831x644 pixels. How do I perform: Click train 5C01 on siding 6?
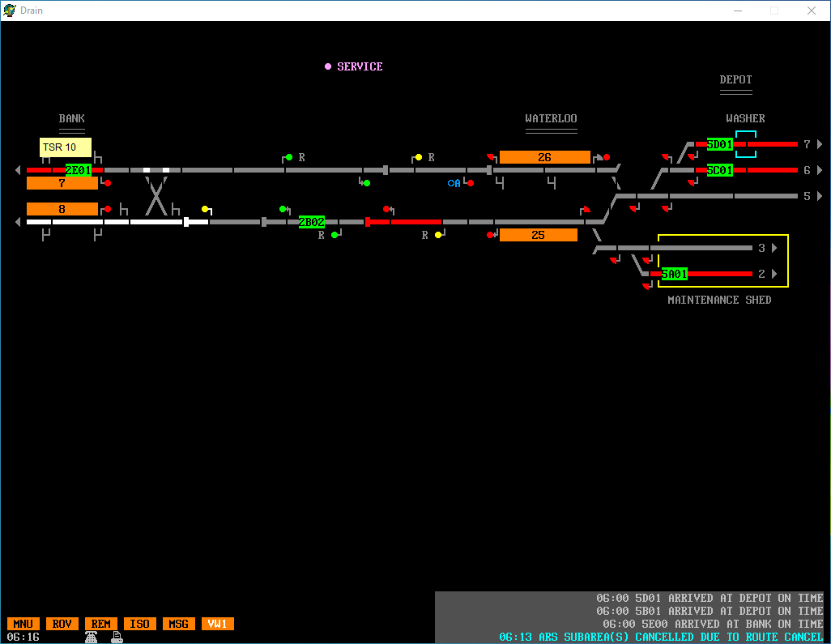click(x=720, y=170)
